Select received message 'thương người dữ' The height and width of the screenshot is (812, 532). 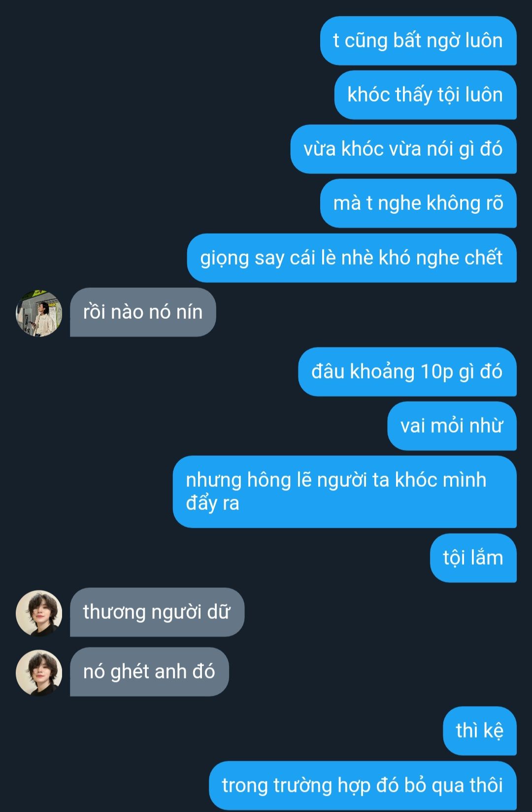[157, 612]
